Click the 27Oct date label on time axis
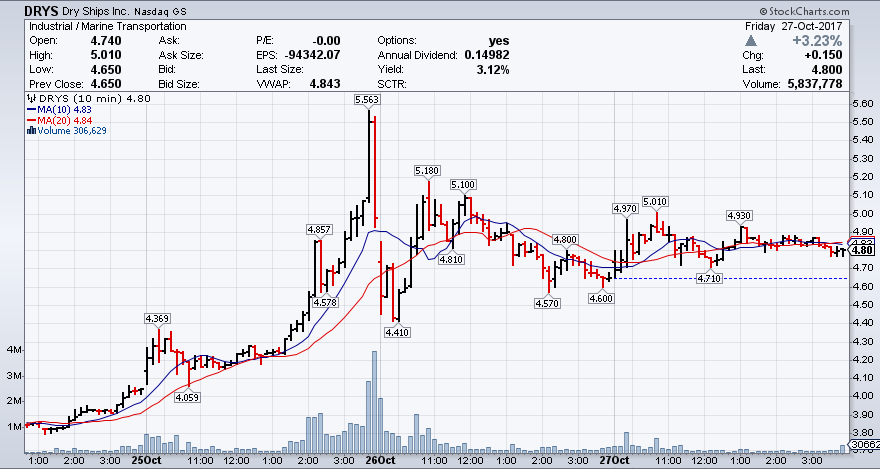Image resolution: width=880 pixels, height=469 pixels. [x=614, y=460]
